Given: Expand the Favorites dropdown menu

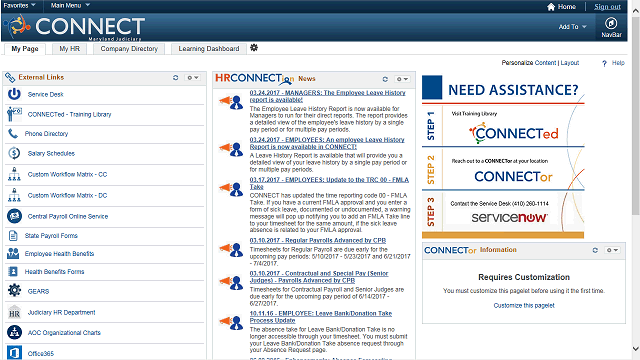Looking at the screenshot, I should [19, 5].
